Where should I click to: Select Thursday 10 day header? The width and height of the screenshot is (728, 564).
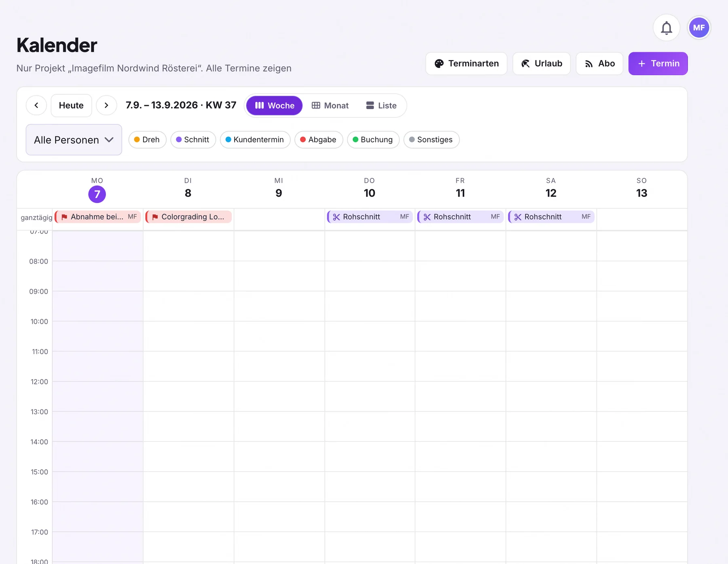tap(369, 189)
